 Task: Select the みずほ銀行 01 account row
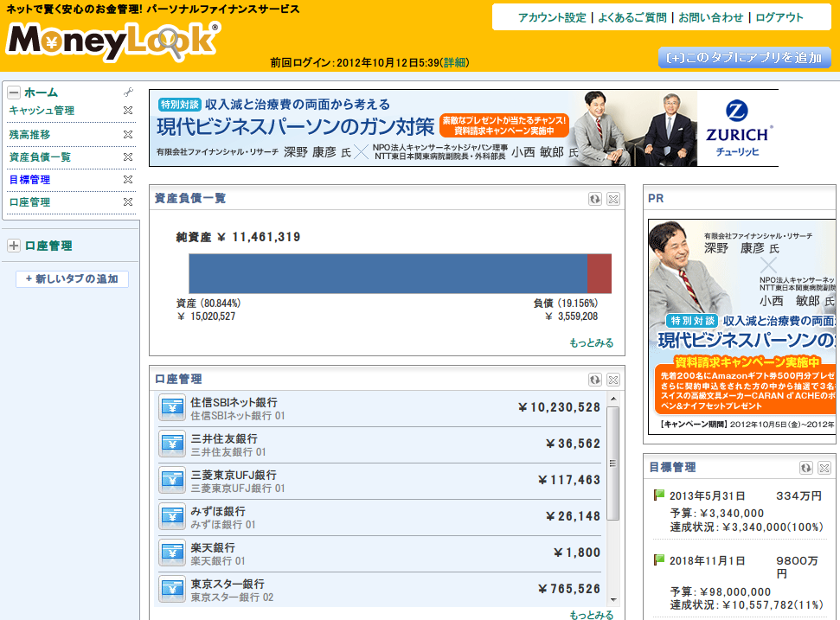[380, 517]
